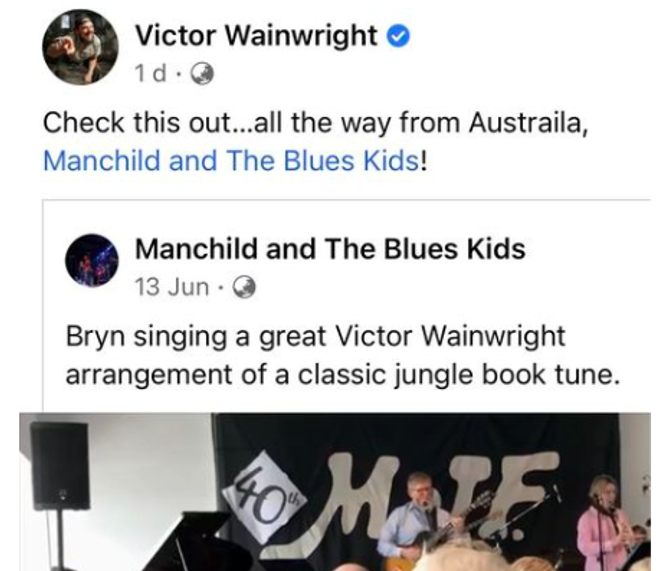
Task: Open Manchild and The Blues Kids avatar
Action: point(92,260)
